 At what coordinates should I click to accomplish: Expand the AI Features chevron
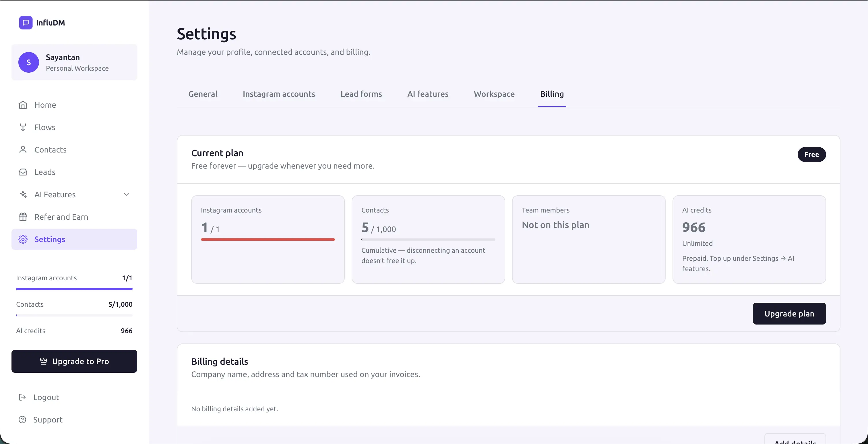pos(126,194)
